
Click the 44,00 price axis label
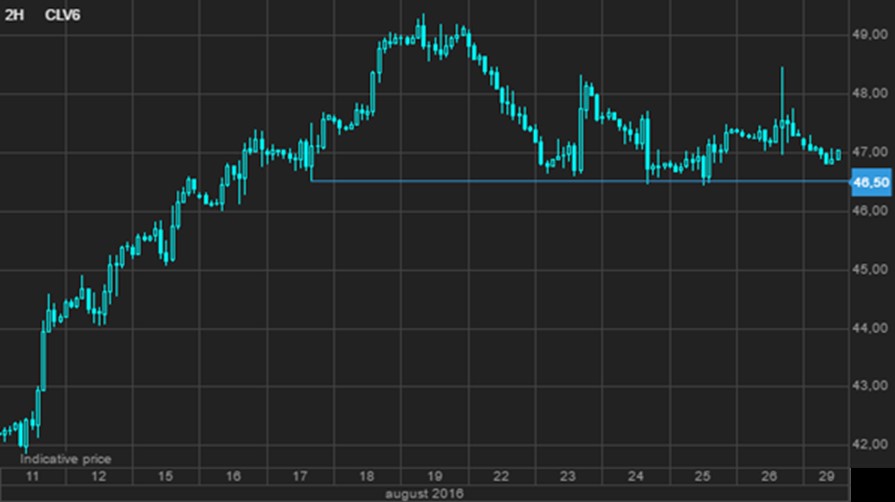click(x=870, y=328)
